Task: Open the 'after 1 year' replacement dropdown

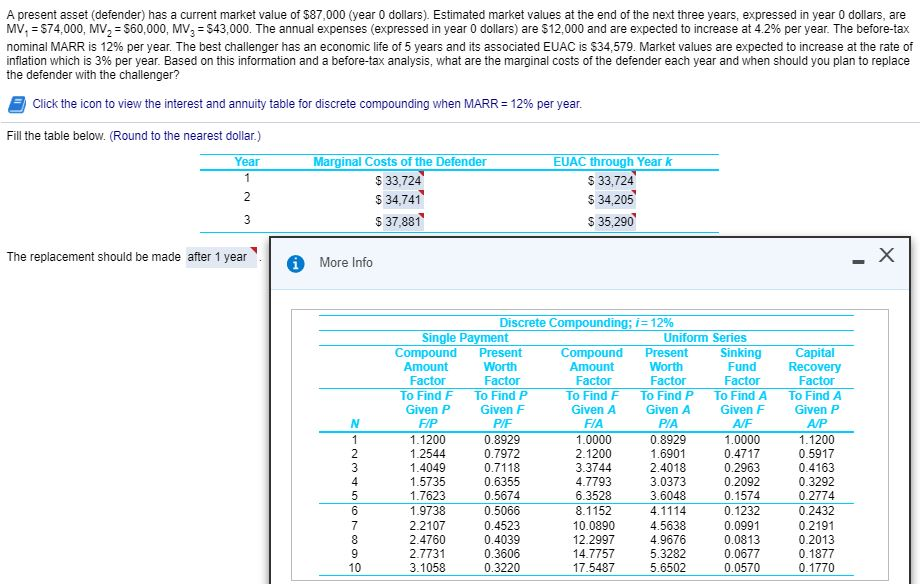Action: coord(218,256)
